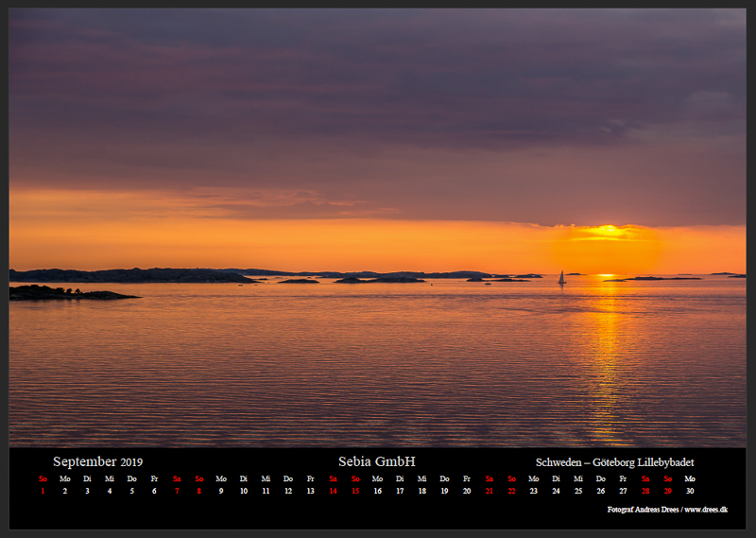
Task: Click the 'So' weekday label above date 22
Action: [511, 478]
